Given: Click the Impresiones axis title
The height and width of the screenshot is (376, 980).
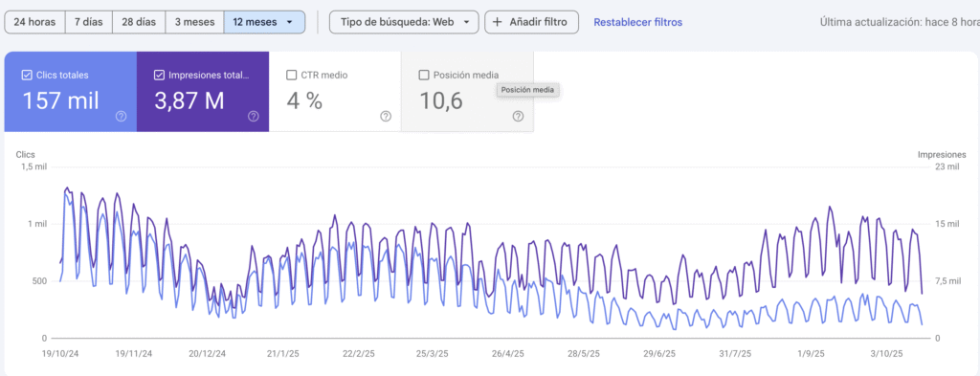Looking at the screenshot, I should (x=942, y=154).
